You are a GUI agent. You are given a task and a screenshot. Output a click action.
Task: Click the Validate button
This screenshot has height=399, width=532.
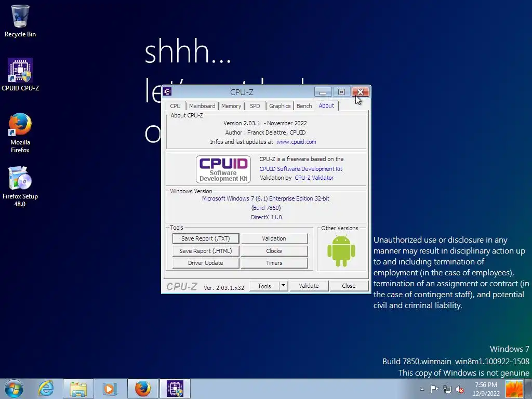[x=309, y=286]
